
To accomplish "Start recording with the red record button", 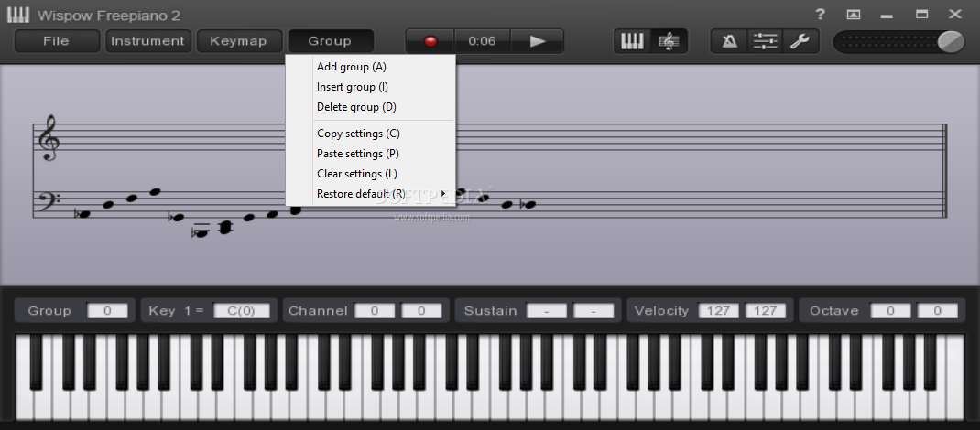I will [x=430, y=41].
